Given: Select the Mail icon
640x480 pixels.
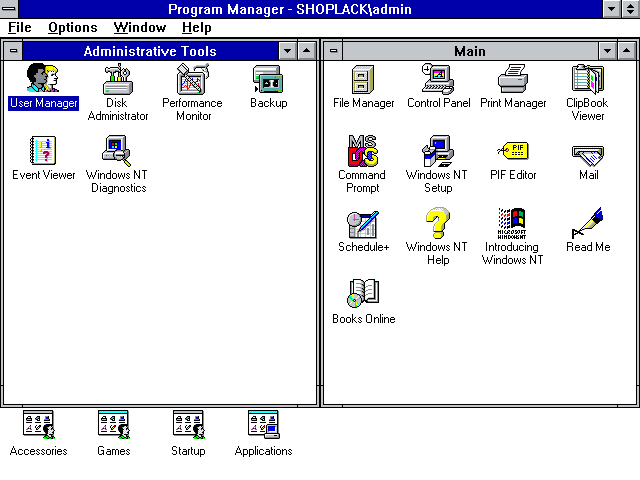Looking at the screenshot, I should [588, 156].
